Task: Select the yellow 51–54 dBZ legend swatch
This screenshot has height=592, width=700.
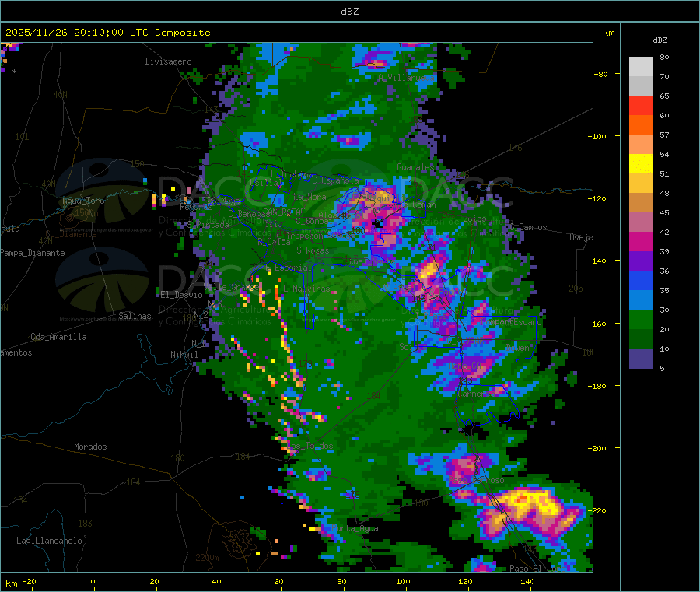Action: 641,164
